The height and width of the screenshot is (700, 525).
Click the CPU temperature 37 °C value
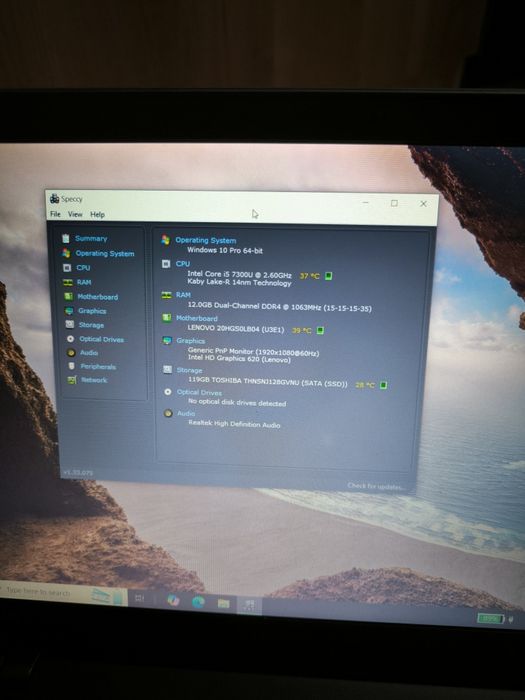tap(309, 276)
